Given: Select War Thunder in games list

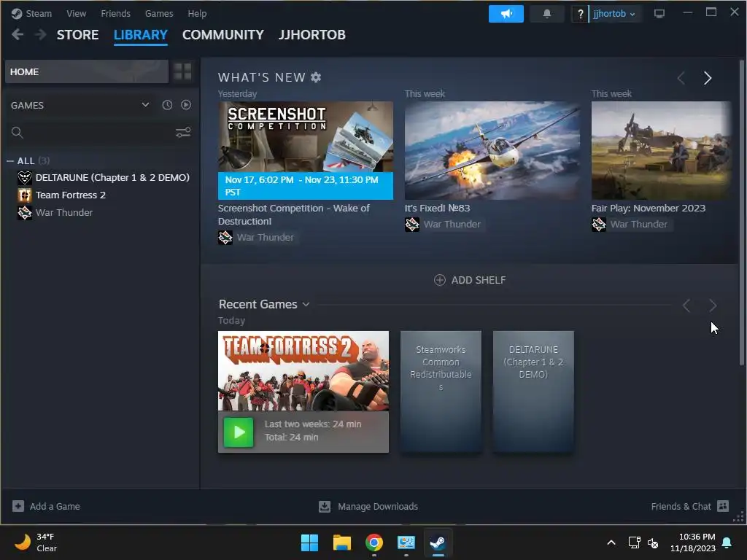Looking at the screenshot, I should pyautogui.click(x=64, y=213).
